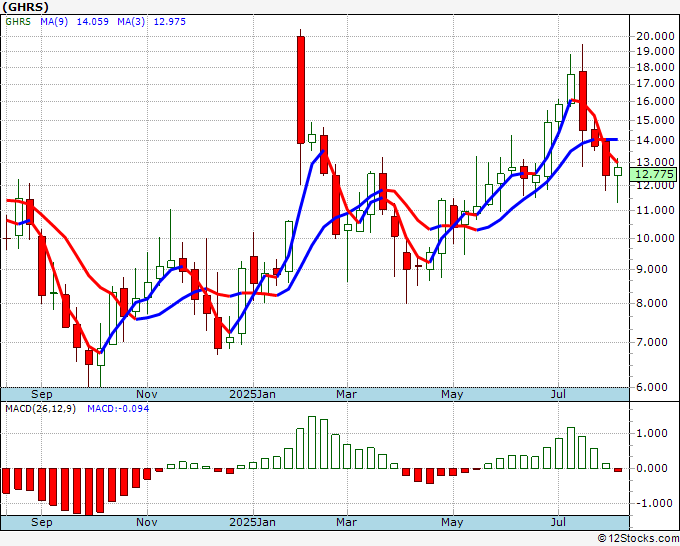This screenshot has width=680, height=546.
Task: Click Sep on the MACD time axis
Action: 42,522
